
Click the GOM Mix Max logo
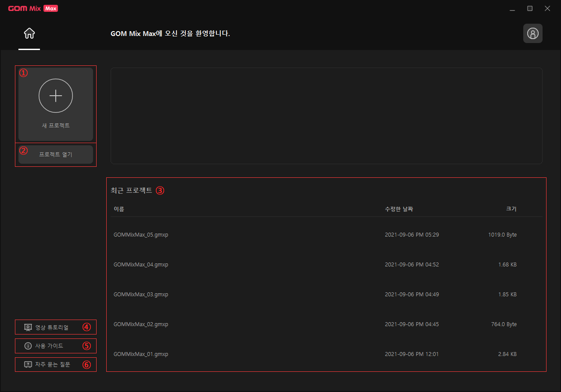[33, 8]
